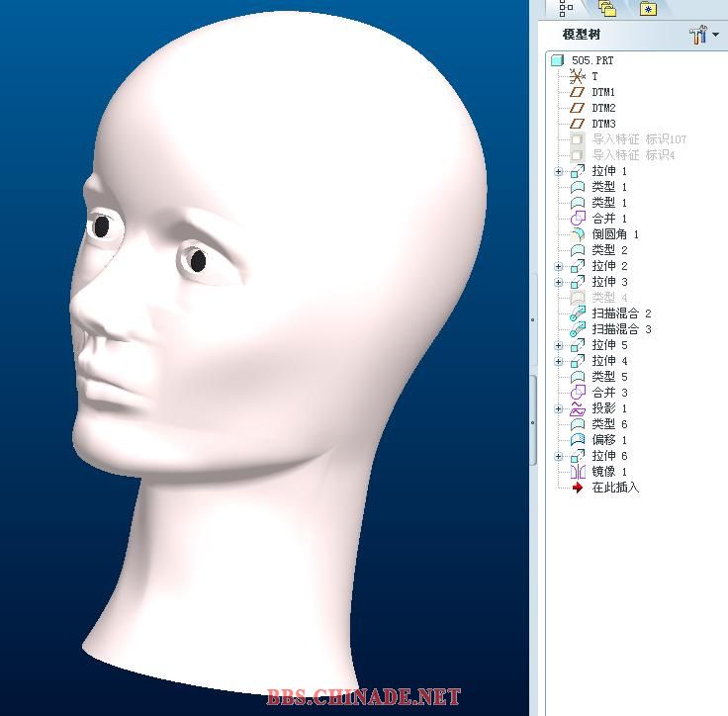Select the 拉伸 2 feature label
Viewport: 728px width, 716px height.
(x=609, y=266)
